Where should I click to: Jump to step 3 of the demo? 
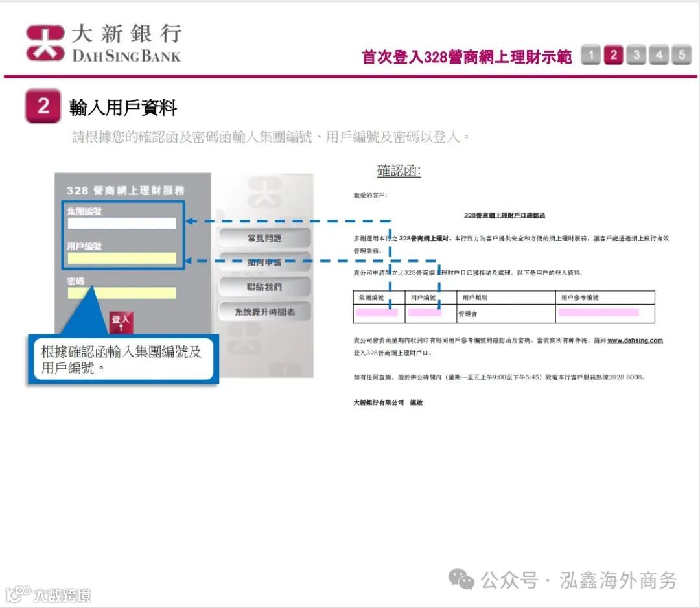click(636, 55)
